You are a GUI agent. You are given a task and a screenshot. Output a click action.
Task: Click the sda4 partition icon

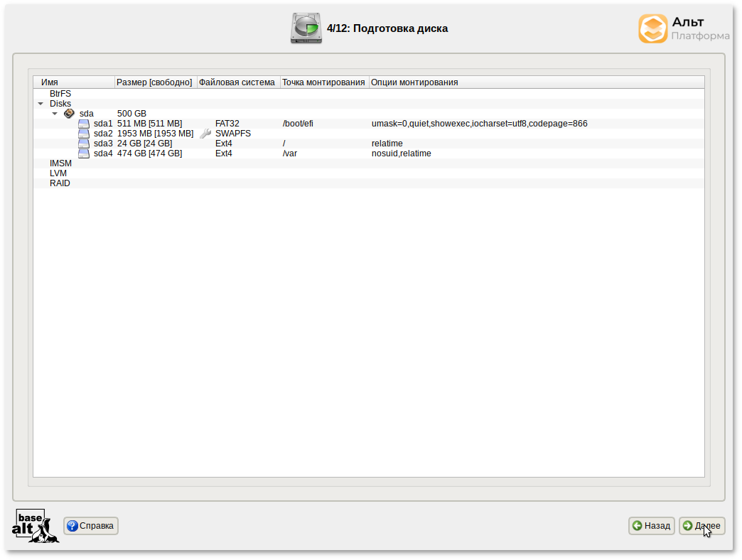[x=84, y=154]
